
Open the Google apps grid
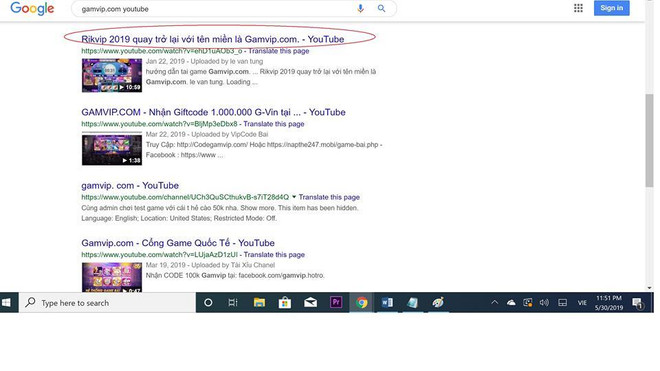pyautogui.click(x=578, y=8)
